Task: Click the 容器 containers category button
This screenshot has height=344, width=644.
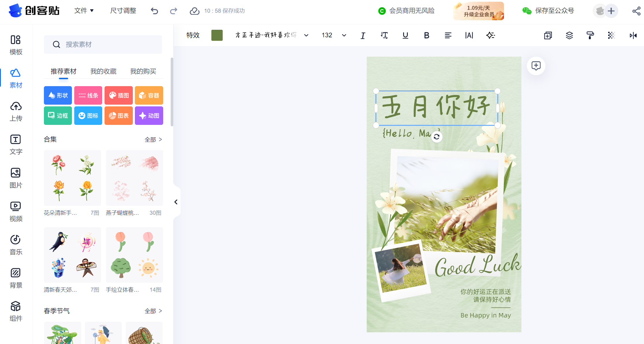Action: coord(149,95)
